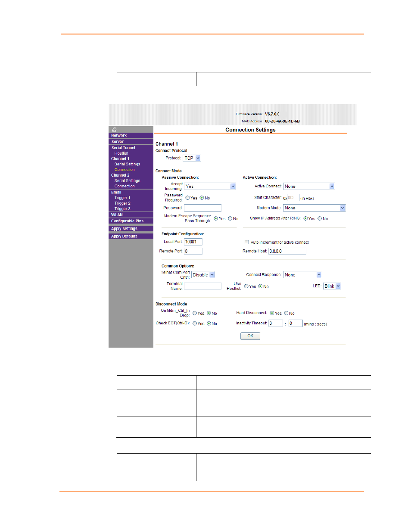This screenshot has height=532, width=411.
Task: Open the Protocol TCP dropdown
Action: 192,158
